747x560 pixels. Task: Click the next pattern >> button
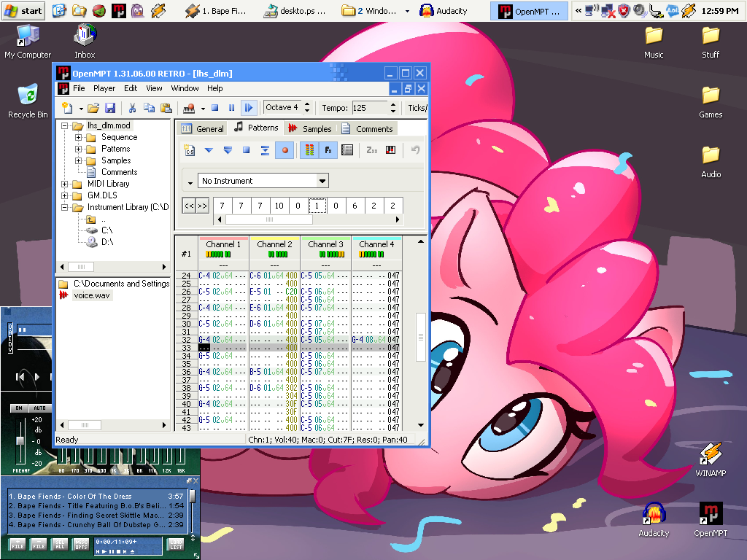point(202,206)
